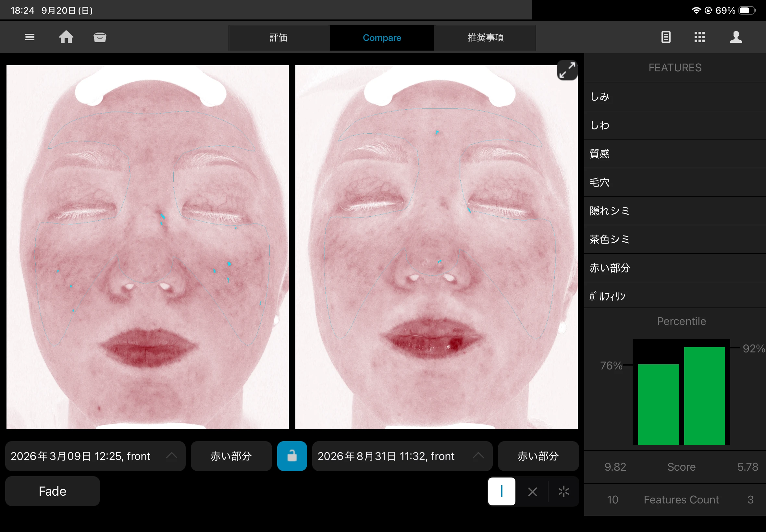The height and width of the screenshot is (532, 766).
Task: Toggle the blue lock link button
Action: [x=292, y=456]
